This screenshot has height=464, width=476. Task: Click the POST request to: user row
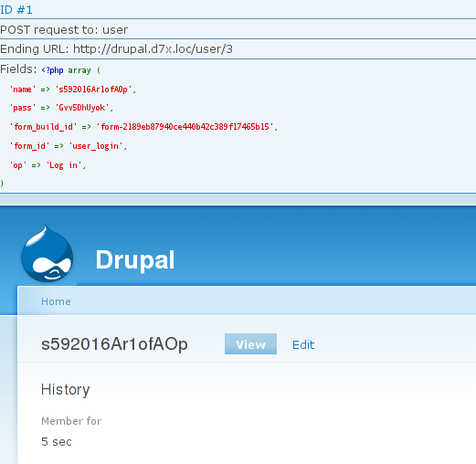pos(238,29)
